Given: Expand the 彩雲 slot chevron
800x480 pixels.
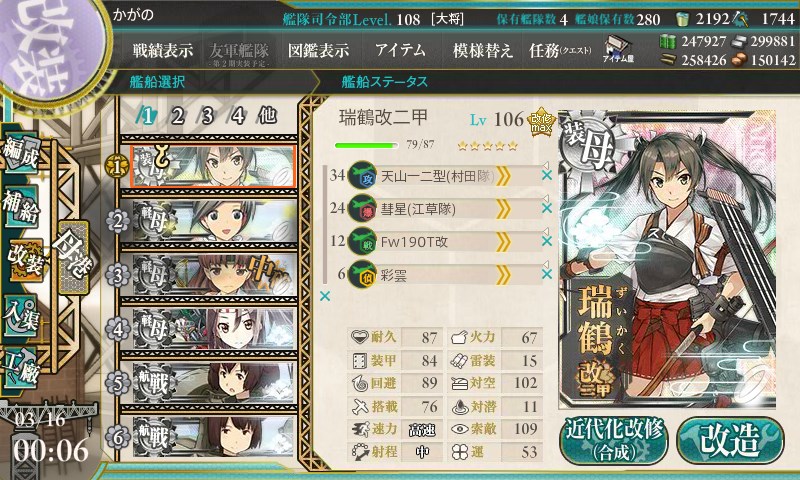Looking at the screenshot, I should [x=503, y=275].
